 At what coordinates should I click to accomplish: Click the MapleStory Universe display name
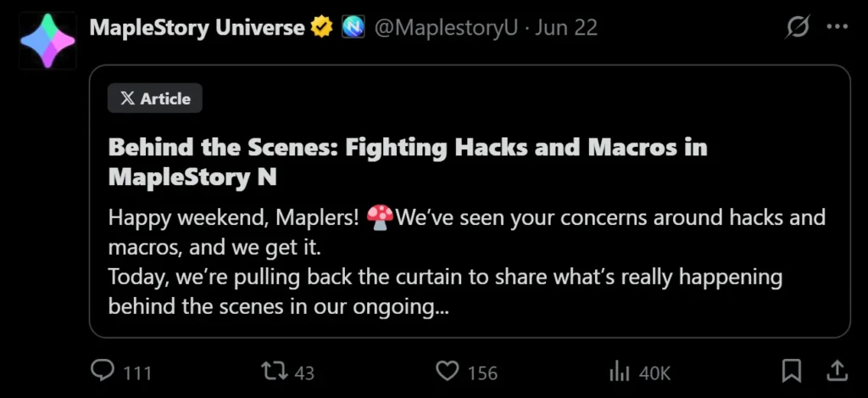click(197, 27)
